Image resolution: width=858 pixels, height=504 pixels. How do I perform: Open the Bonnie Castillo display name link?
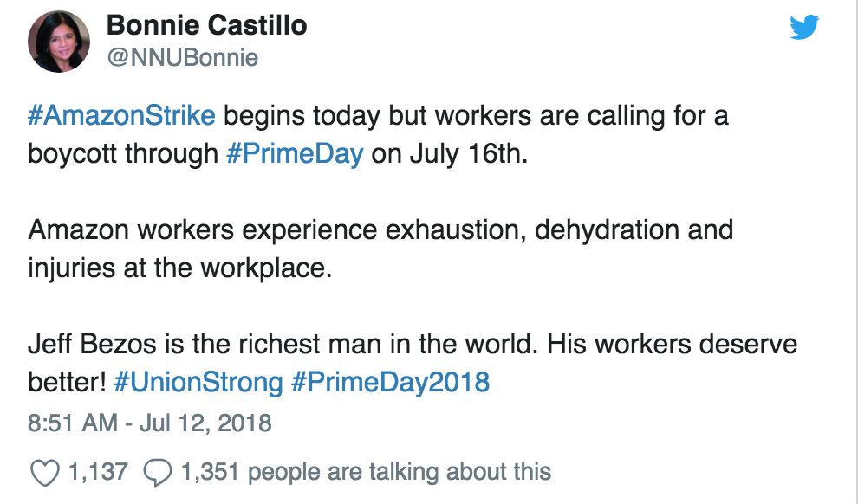point(206,25)
